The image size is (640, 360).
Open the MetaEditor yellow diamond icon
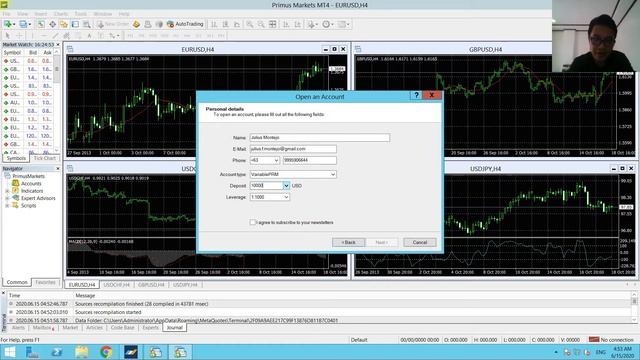[x=137, y=24]
